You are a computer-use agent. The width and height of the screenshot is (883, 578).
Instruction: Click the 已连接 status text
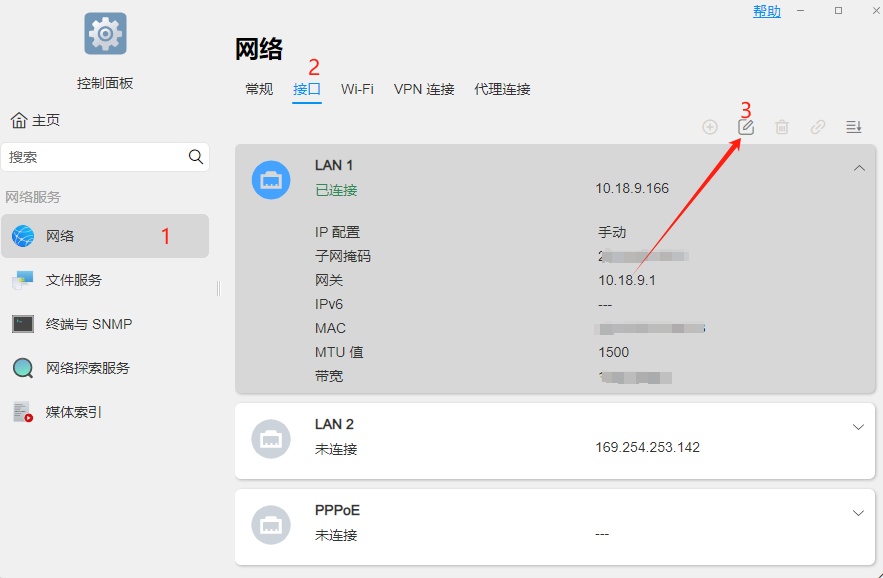[336, 190]
